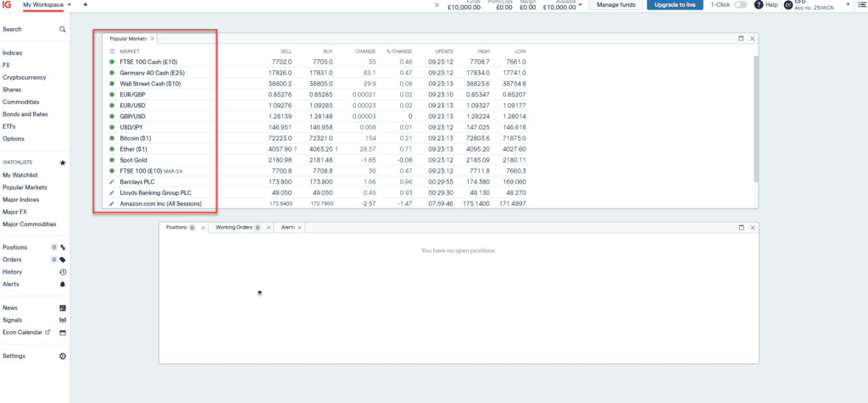Open Cryptocurrency in the sidebar
Image resolution: width=868 pixels, height=403 pixels.
(x=25, y=77)
